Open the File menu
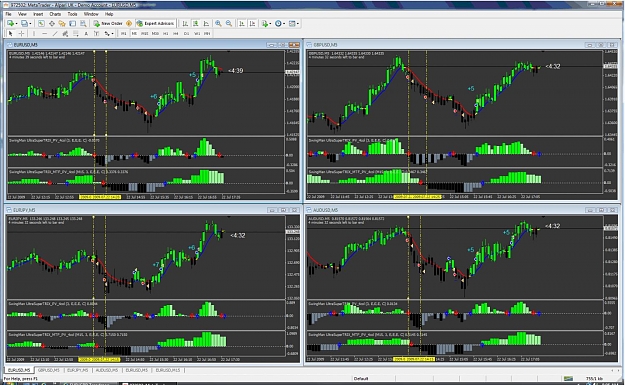 click(8, 14)
